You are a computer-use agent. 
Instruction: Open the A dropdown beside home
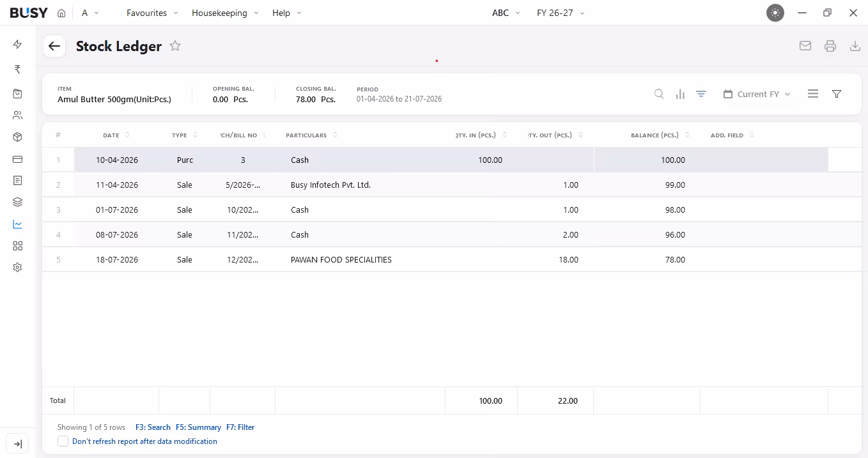tap(90, 13)
